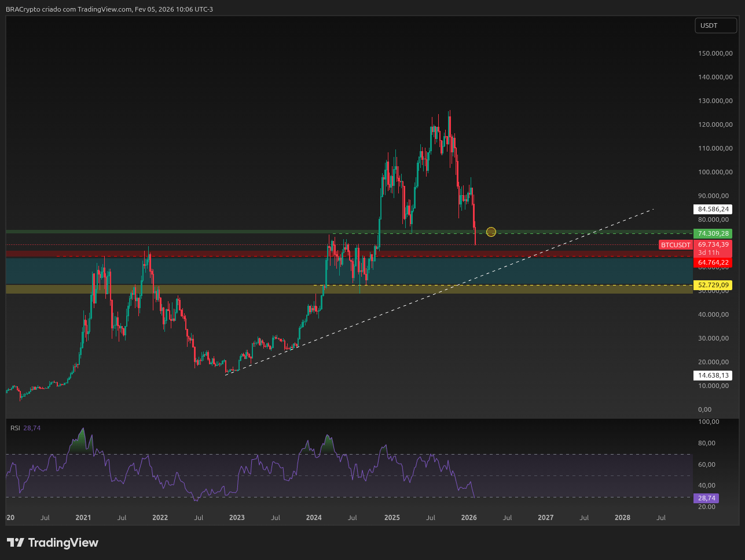Click the 2026 label on time axis

click(468, 518)
